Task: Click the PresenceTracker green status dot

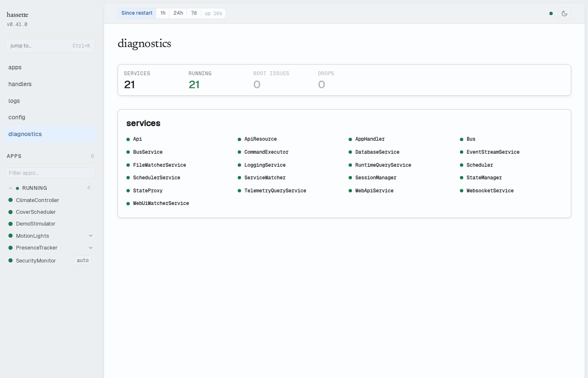Action: click(10, 248)
